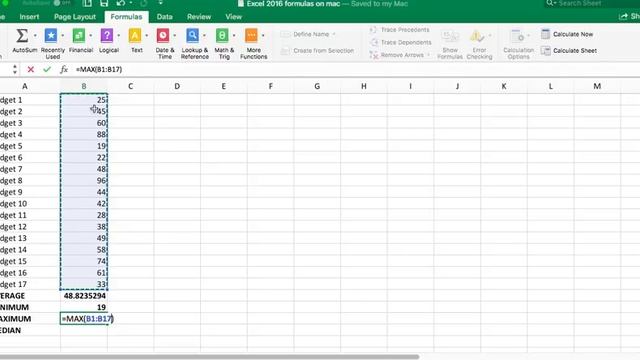Open the Undo history dropdown arrow
This screenshot has height=360, width=640.
[131, 3]
